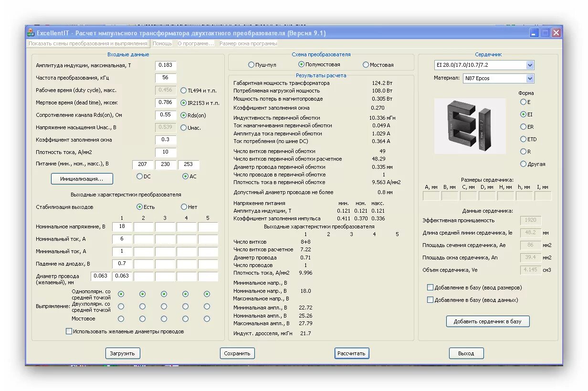
Task: Click the 'Сохранить' button
Action: (x=237, y=353)
